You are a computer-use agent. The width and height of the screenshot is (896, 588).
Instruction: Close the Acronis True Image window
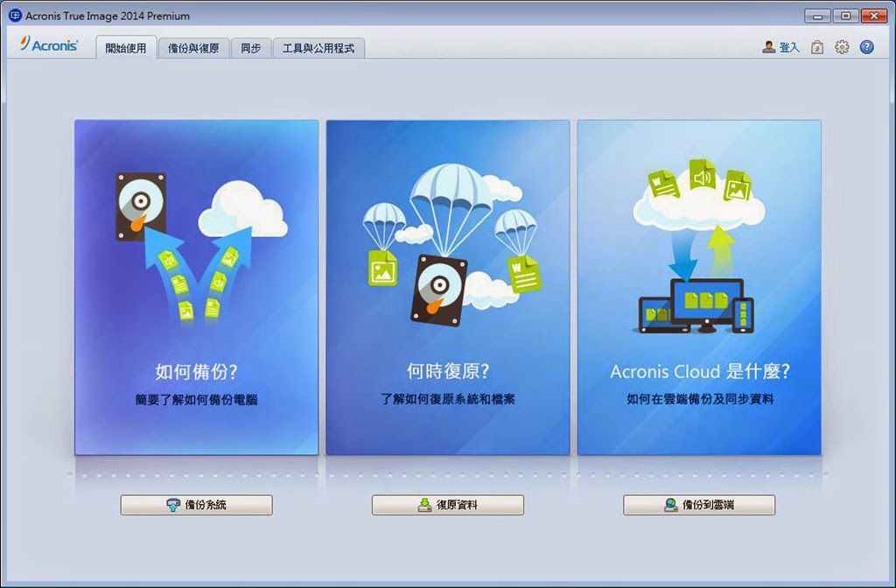tap(874, 16)
